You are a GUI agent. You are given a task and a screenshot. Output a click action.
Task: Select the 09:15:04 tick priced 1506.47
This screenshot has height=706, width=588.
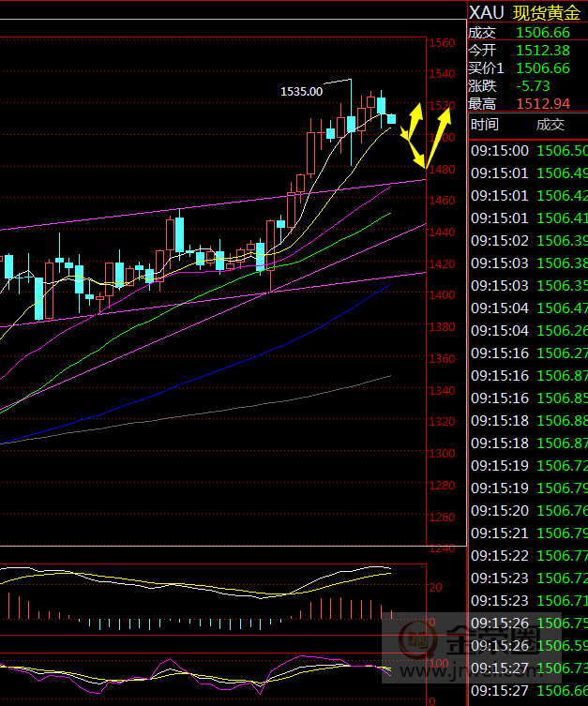click(529, 308)
